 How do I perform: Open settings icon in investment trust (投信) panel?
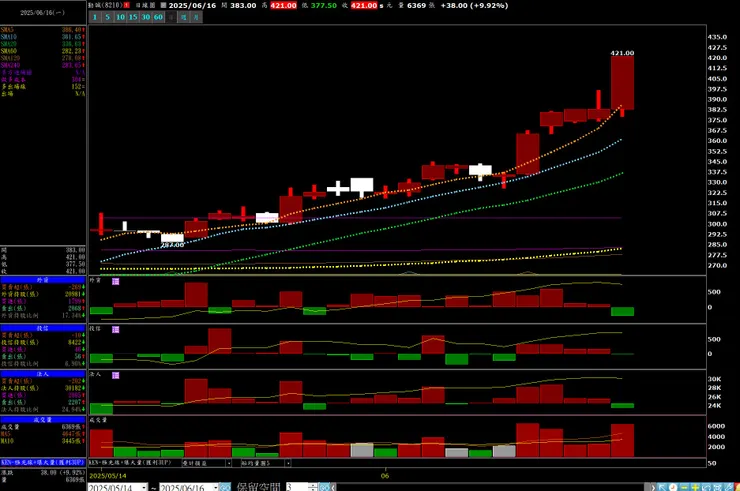(116, 330)
